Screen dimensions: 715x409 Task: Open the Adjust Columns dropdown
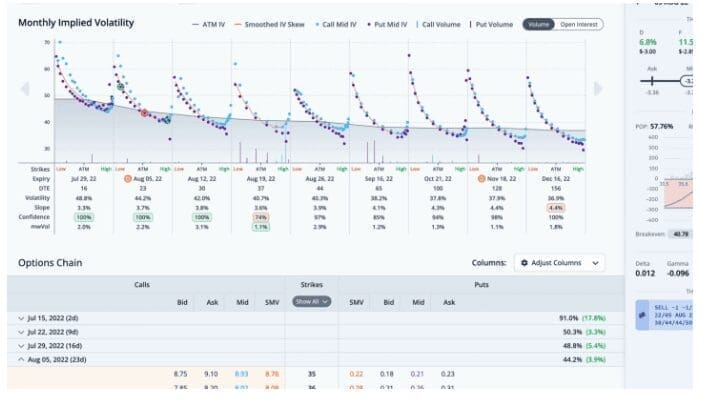560,262
